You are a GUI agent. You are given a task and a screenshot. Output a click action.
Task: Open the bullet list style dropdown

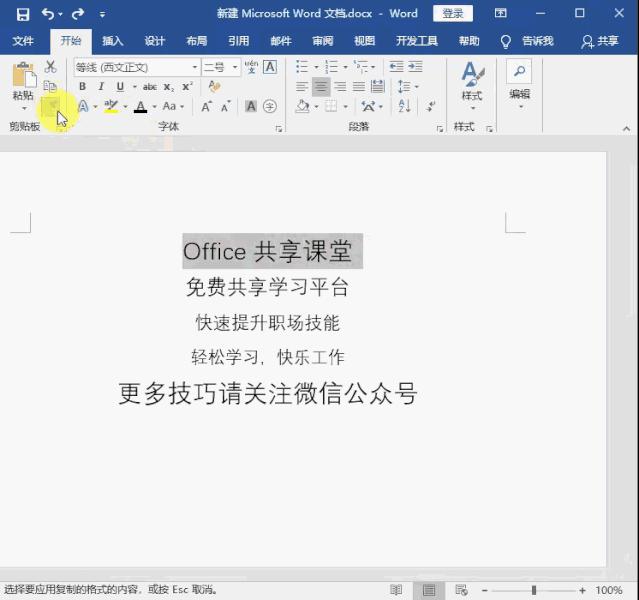316,67
